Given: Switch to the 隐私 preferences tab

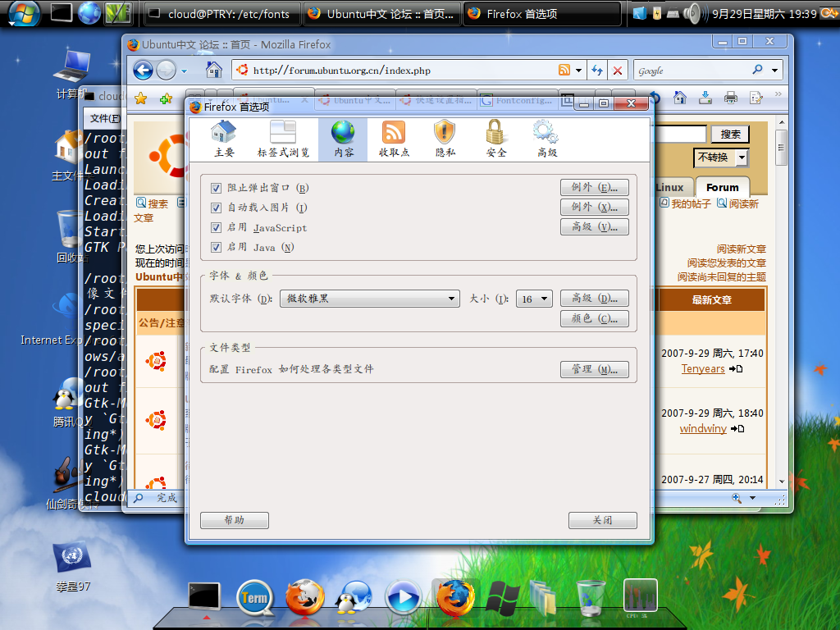Looking at the screenshot, I should click(445, 139).
